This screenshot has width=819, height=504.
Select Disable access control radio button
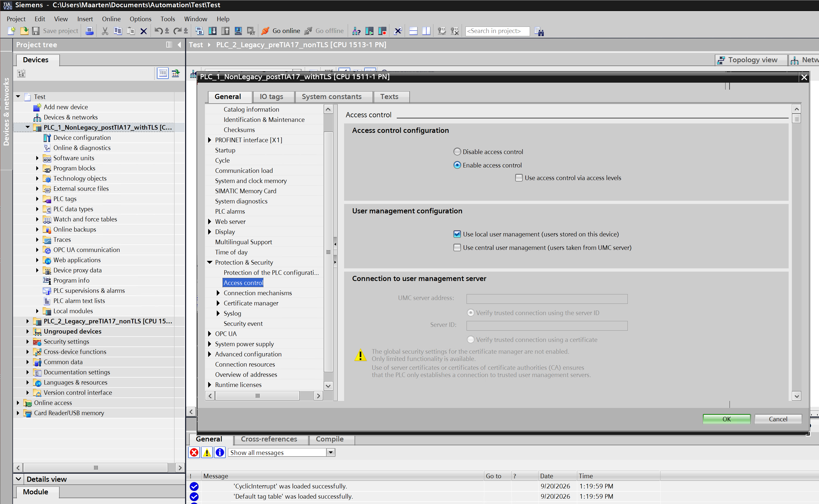pos(457,152)
